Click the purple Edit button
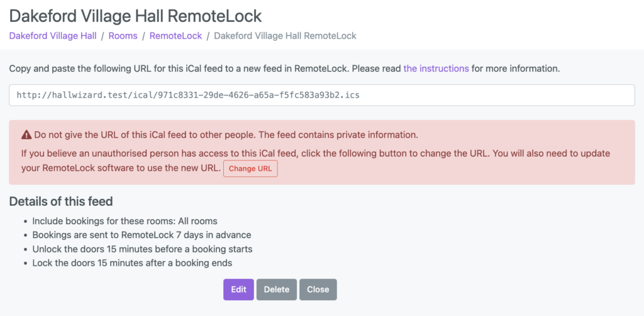The width and height of the screenshot is (644, 316). (238, 290)
